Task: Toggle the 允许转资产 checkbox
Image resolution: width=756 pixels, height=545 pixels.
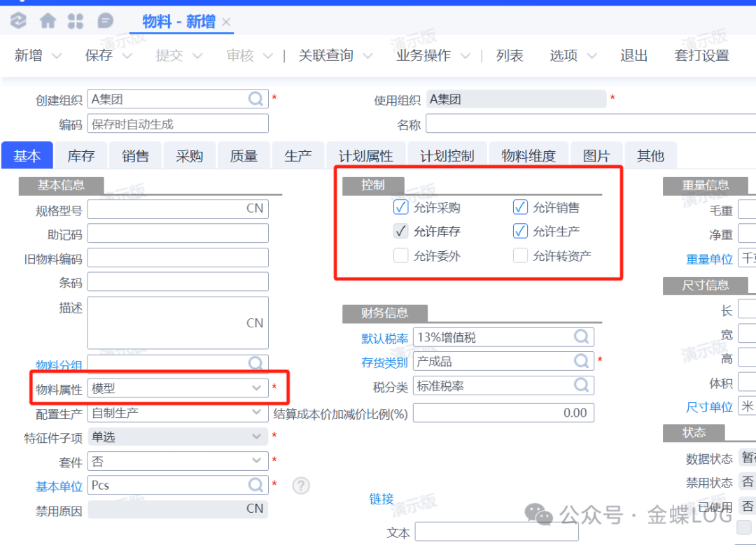Action: click(x=520, y=256)
